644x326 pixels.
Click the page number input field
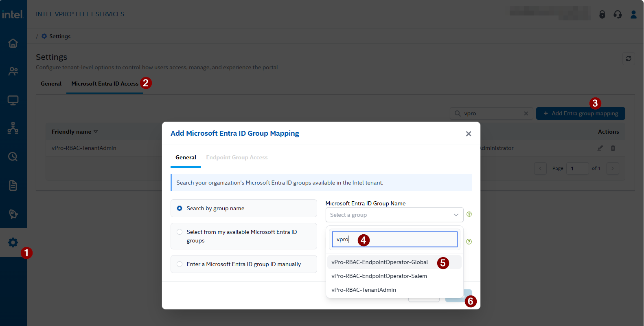[577, 168]
